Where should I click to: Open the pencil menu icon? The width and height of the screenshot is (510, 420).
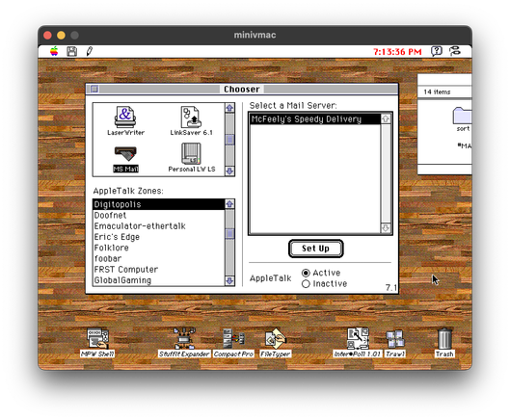click(90, 51)
